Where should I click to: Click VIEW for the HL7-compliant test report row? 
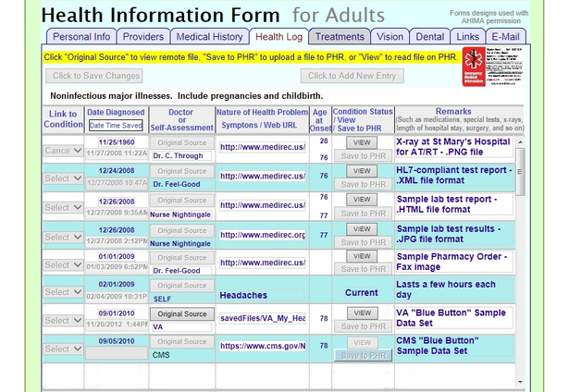tap(362, 171)
